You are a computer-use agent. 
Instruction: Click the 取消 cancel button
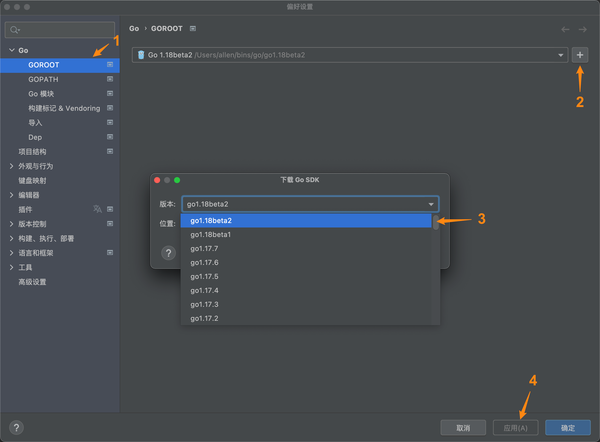click(x=463, y=427)
